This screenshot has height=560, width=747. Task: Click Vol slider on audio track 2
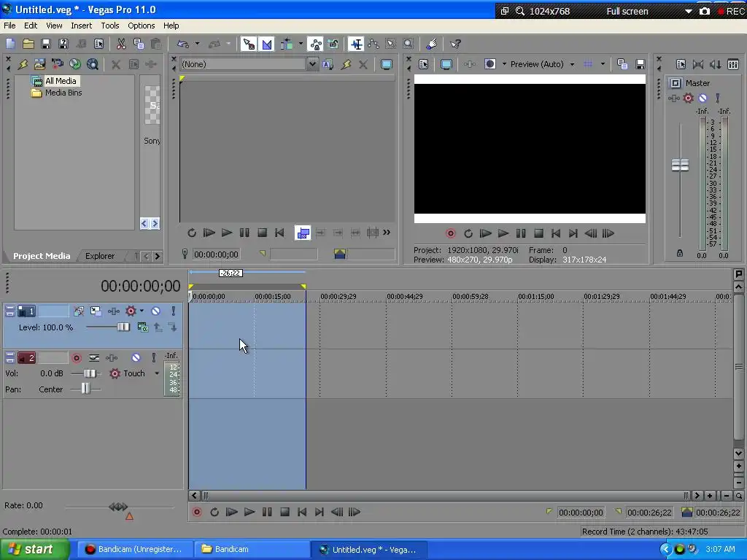pyautogui.click(x=90, y=374)
